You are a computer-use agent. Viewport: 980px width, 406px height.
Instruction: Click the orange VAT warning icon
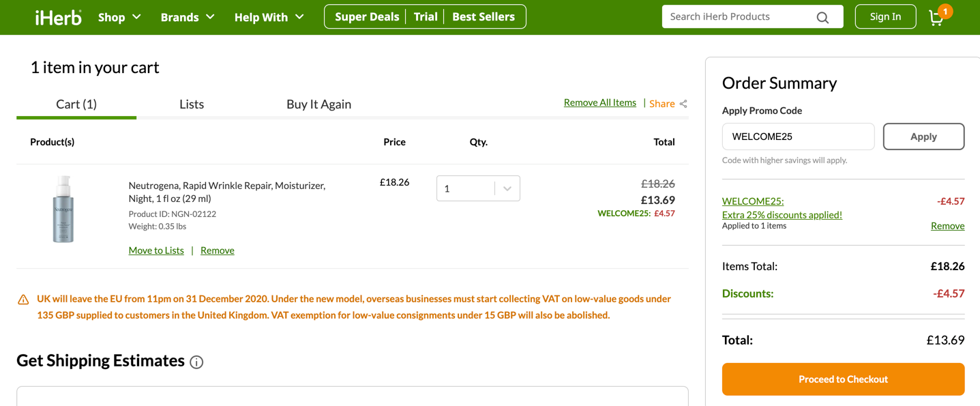point(23,300)
